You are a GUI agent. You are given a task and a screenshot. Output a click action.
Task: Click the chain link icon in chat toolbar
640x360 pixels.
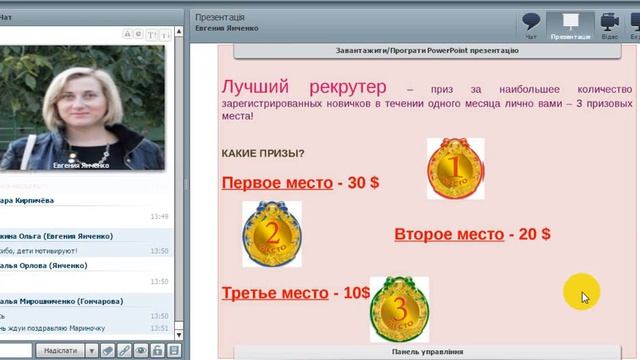124,351
